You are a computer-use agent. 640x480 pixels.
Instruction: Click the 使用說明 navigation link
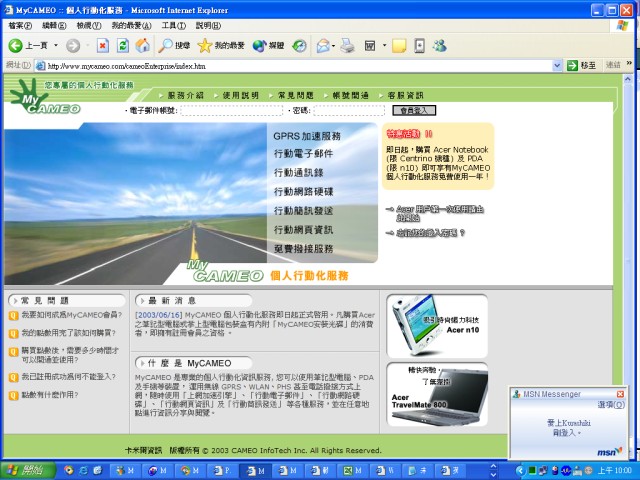[x=240, y=96]
